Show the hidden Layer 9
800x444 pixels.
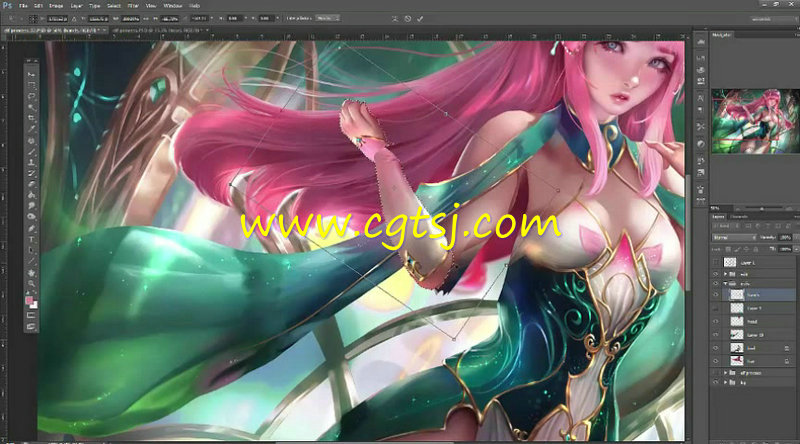point(715,308)
